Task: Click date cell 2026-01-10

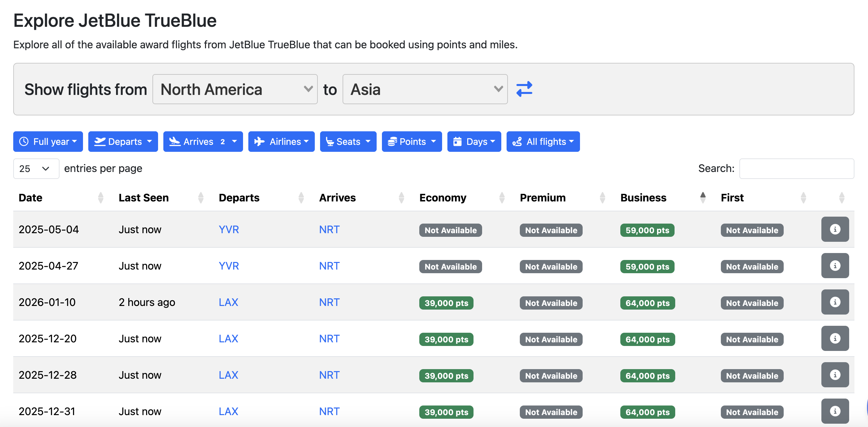Action: click(x=47, y=302)
